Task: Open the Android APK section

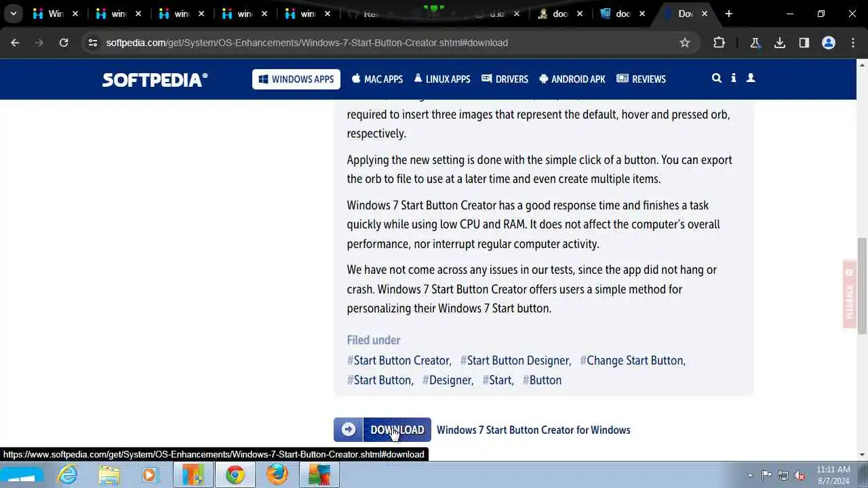Action: (572, 79)
